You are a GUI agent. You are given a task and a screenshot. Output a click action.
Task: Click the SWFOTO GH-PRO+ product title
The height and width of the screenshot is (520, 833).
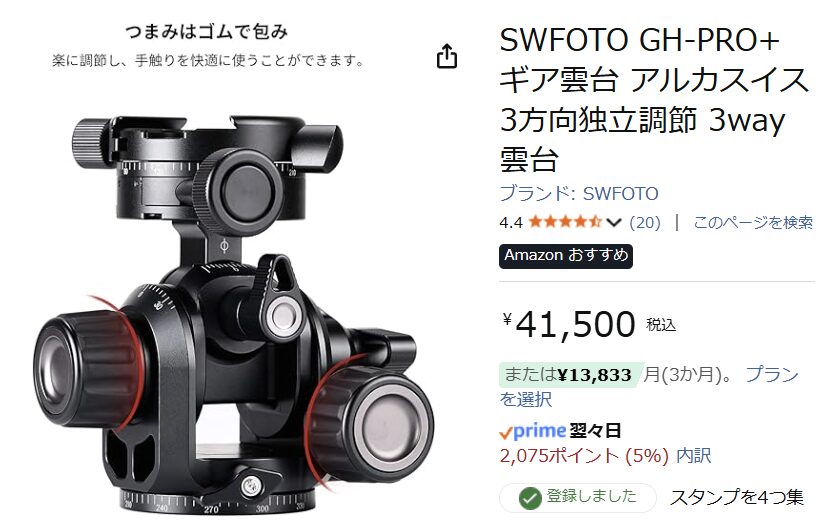pyautogui.click(x=653, y=99)
